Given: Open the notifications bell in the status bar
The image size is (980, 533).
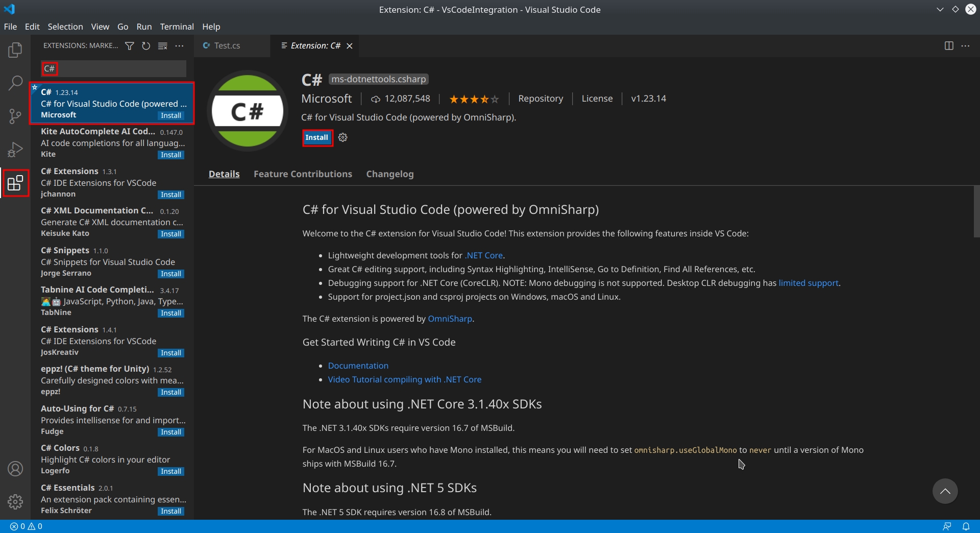Looking at the screenshot, I should click(967, 526).
